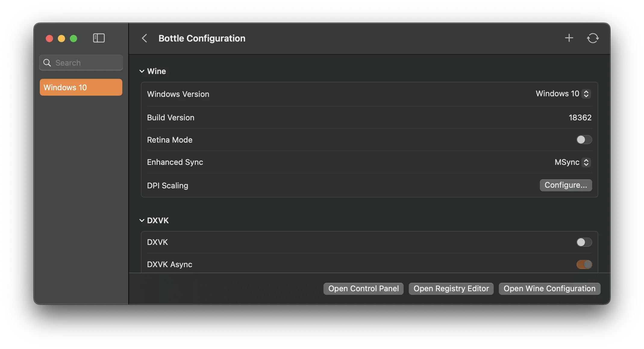Collapse the DXVK section chevron
Image resolution: width=644 pixels, height=349 pixels.
pyautogui.click(x=142, y=221)
